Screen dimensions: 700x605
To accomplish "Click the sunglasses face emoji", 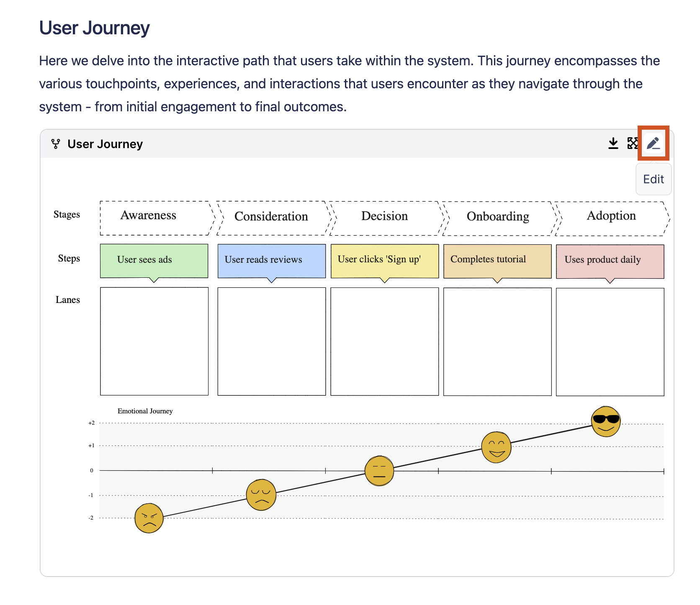I will tap(605, 421).
